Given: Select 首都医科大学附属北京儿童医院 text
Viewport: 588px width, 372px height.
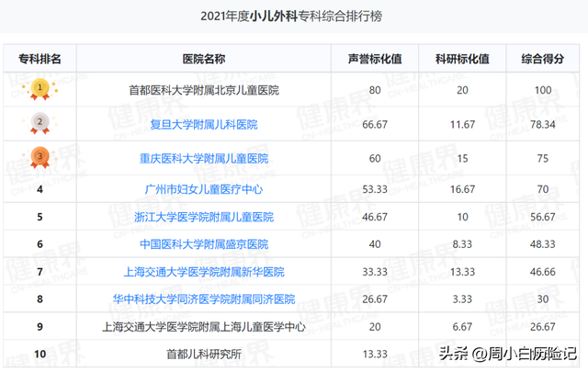Looking at the screenshot, I should pyautogui.click(x=204, y=90).
